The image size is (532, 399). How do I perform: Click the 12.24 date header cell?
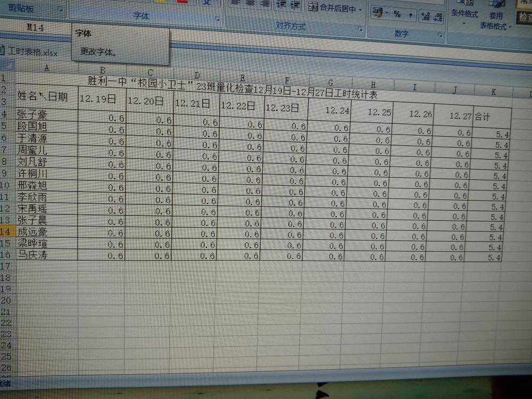[329, 111]
